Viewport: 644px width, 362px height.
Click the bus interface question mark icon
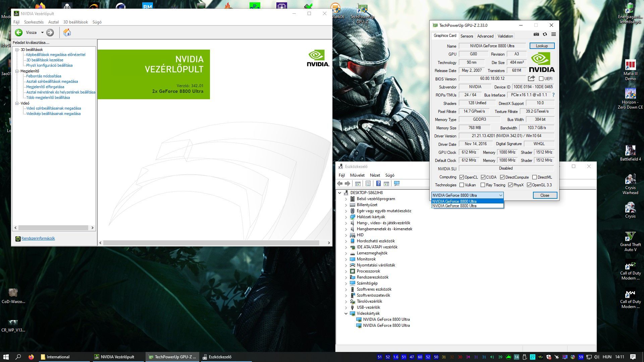tap(553, 95)
